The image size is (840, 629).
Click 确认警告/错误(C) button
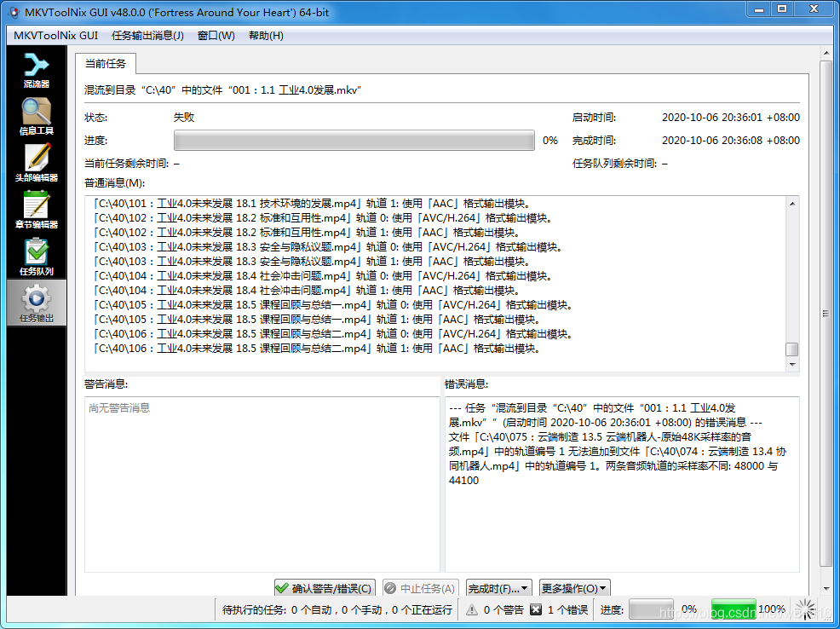point(325,588)
